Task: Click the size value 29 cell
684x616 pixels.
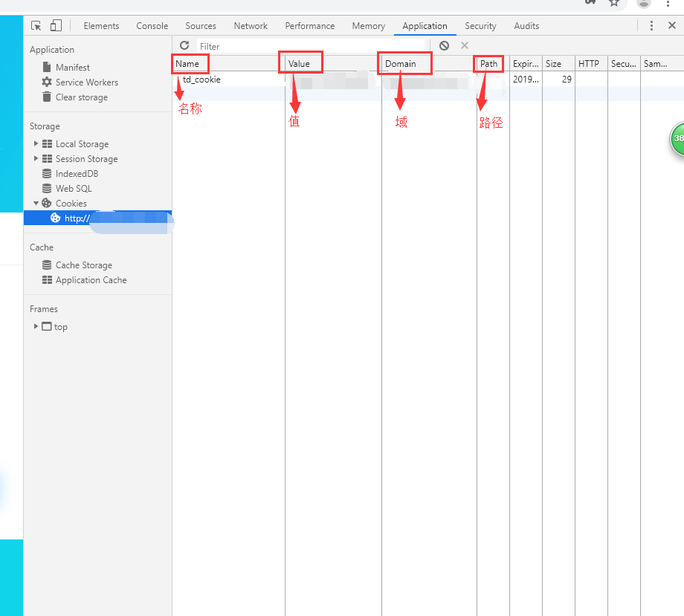Action: [558, 80]
